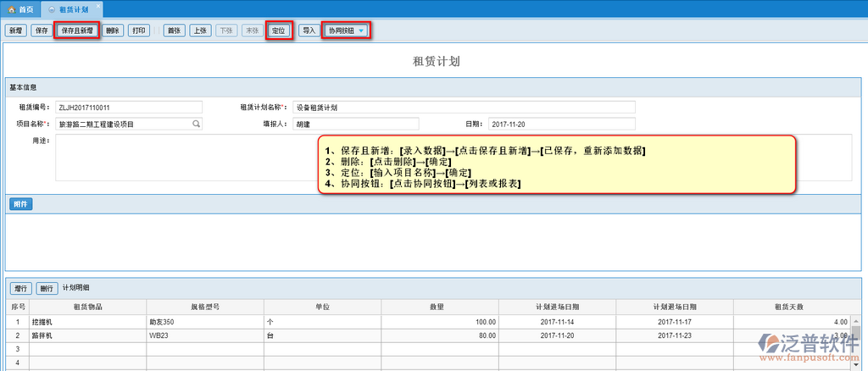868x371 pixels.
Task: Click 保存且新增 in the toolbar
Action: (x=77, y=30)
